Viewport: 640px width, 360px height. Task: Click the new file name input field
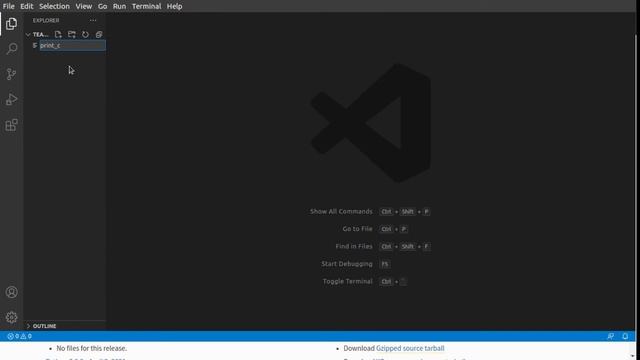tap(72, 45)
